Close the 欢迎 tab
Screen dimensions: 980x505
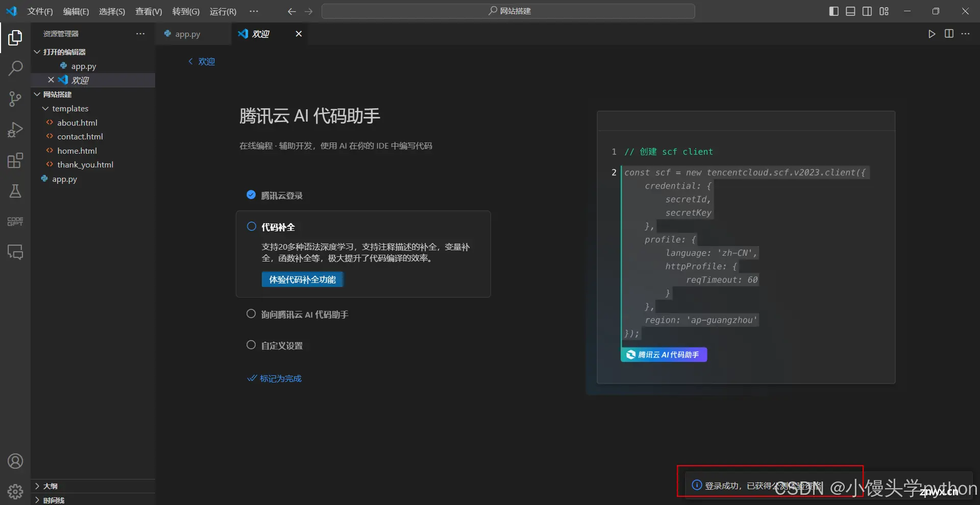coord(299,34)
